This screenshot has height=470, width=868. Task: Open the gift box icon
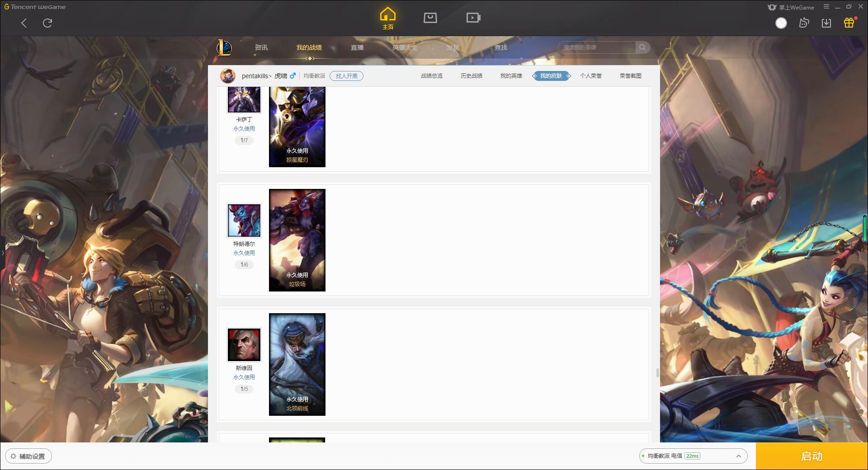click(x=849, y=23)
